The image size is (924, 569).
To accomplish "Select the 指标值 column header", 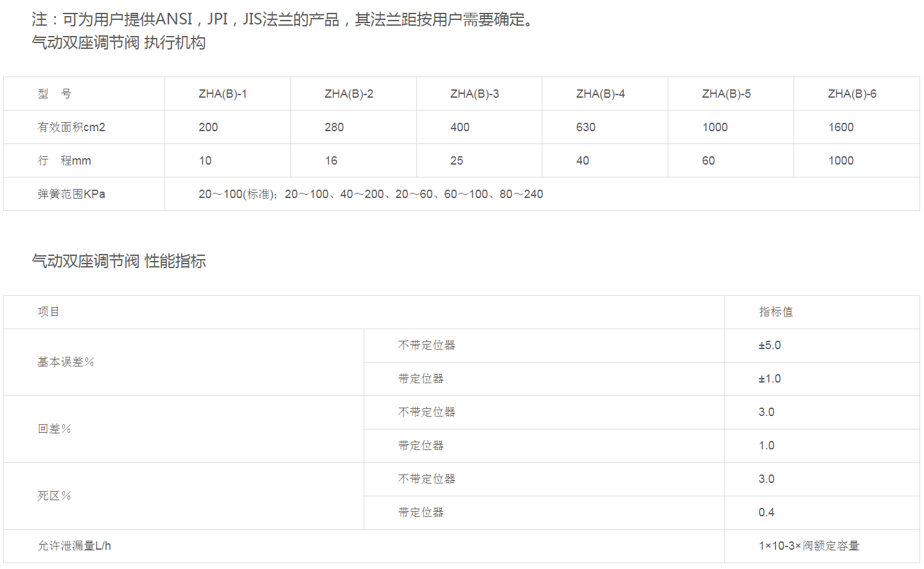I will click(x=776, y=312).
